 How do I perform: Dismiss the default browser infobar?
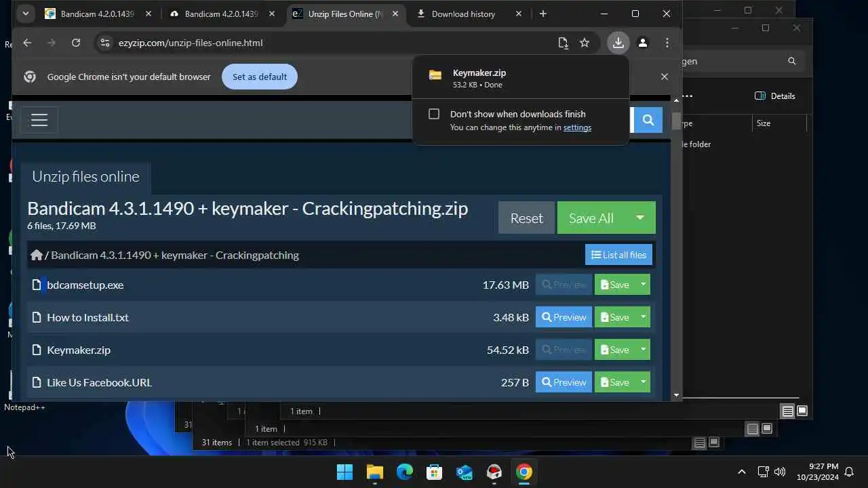(665, 77)
